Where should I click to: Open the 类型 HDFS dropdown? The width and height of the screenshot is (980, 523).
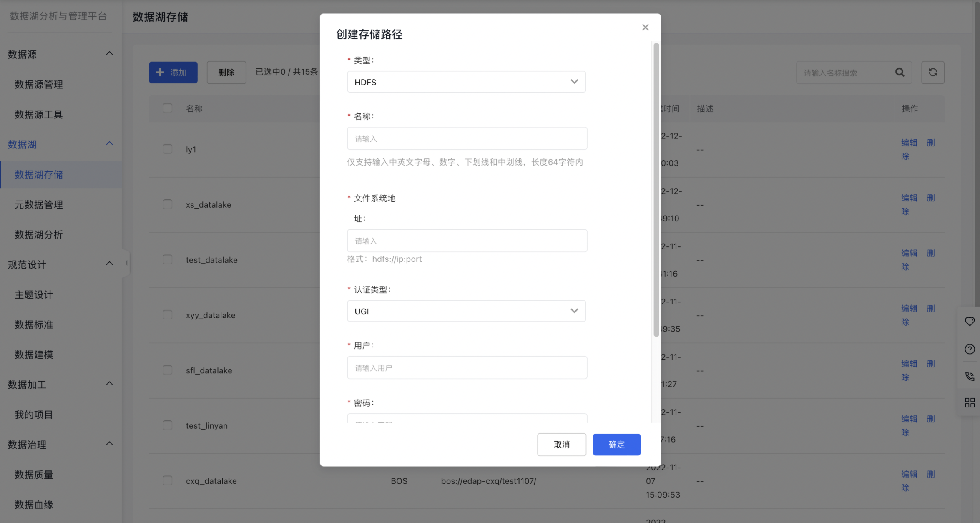click(466, 82)
